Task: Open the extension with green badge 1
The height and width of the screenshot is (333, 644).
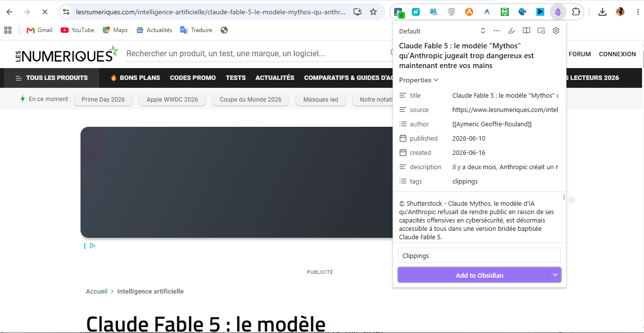Action: 399,12
